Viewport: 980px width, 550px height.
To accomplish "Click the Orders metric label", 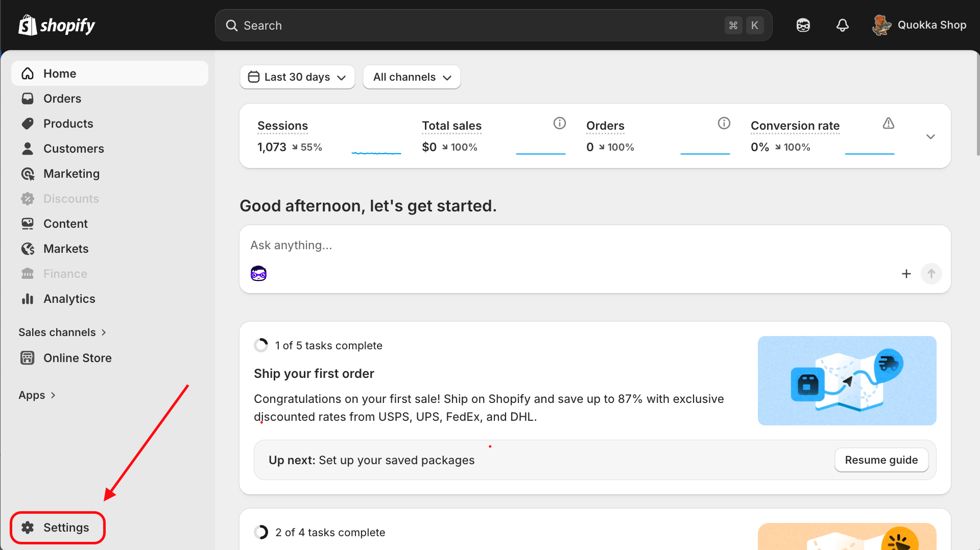I will pos(605,126).
